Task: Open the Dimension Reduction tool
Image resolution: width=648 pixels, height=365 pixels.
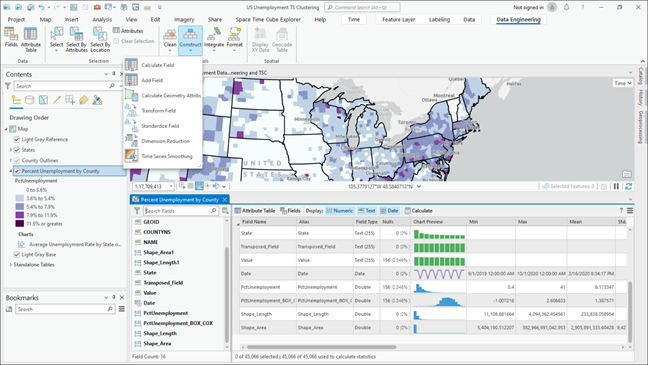Action: point(165,141)
